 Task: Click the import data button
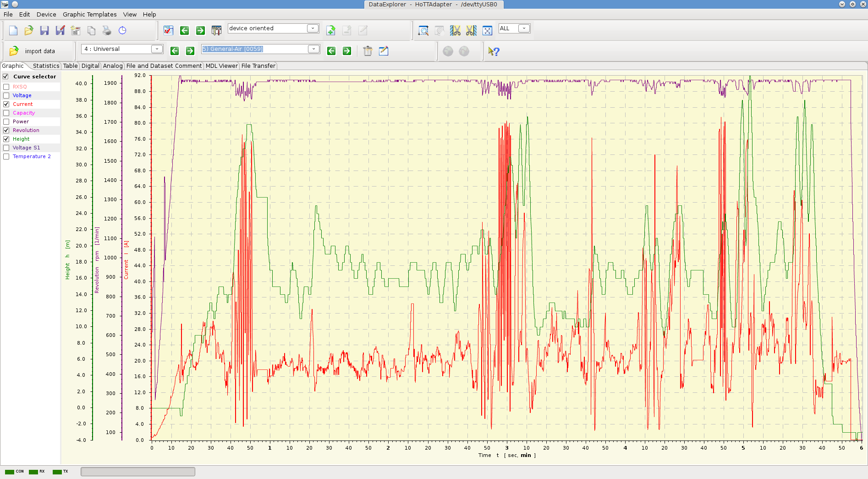[x=33, y=51]
